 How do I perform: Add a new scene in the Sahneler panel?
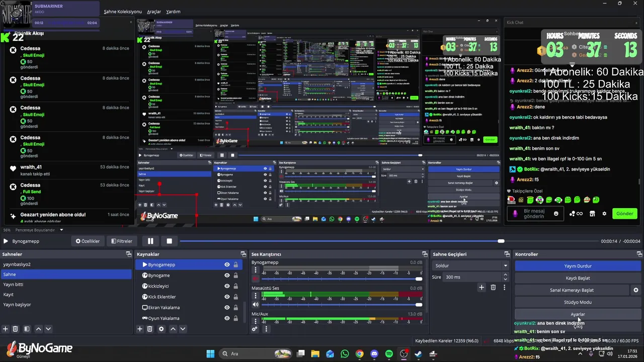[6, 329]
